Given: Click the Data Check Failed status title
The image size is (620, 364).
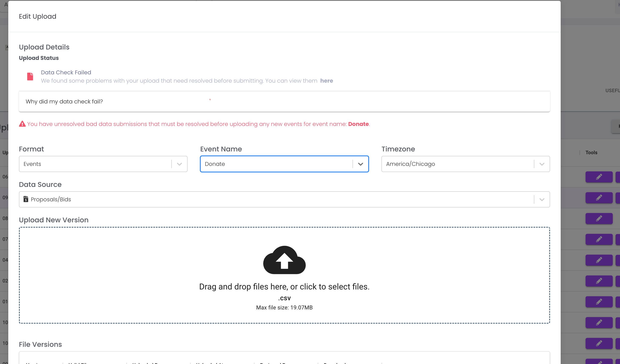Looking at the screenshot, I should click(x=66, y=72).
